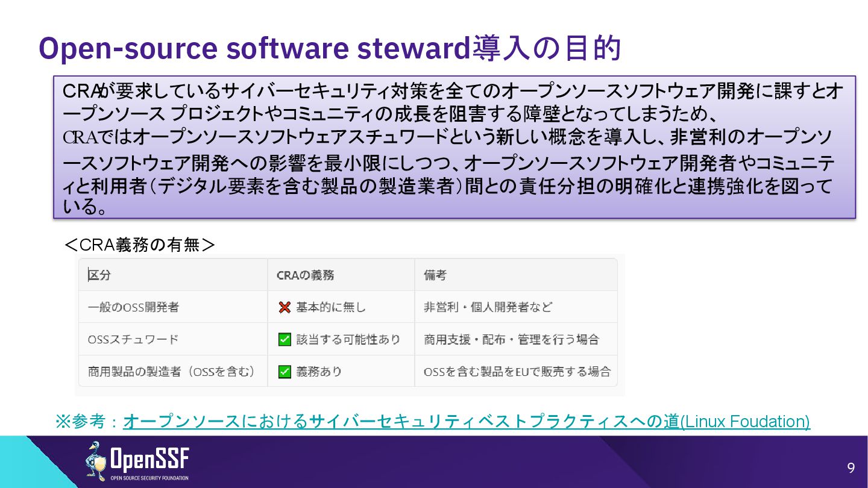Click the <CRA義務の有無> heading
This screenshot has height=488, width=868.
(139, 245)
